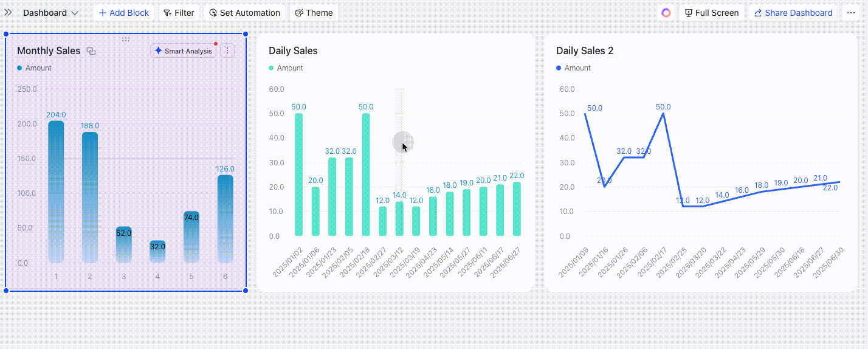Toggle Amount legend in Monthly Sales chart

click(x=35, y=68)
